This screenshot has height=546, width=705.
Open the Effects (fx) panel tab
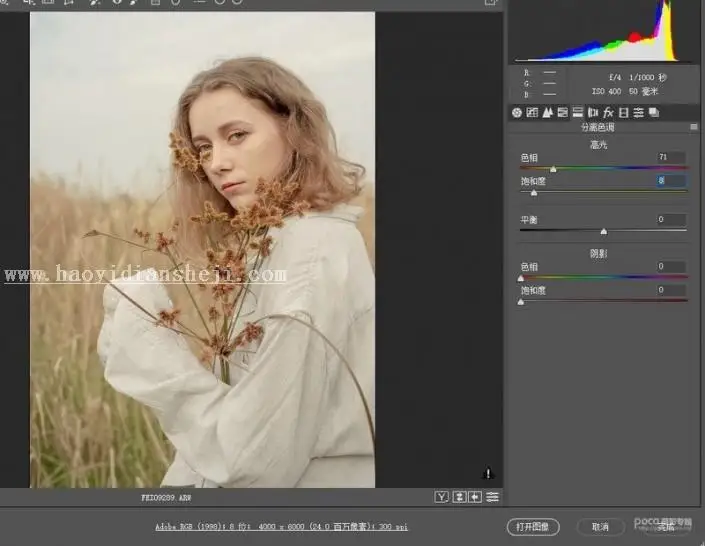click(x=608, y=112)
